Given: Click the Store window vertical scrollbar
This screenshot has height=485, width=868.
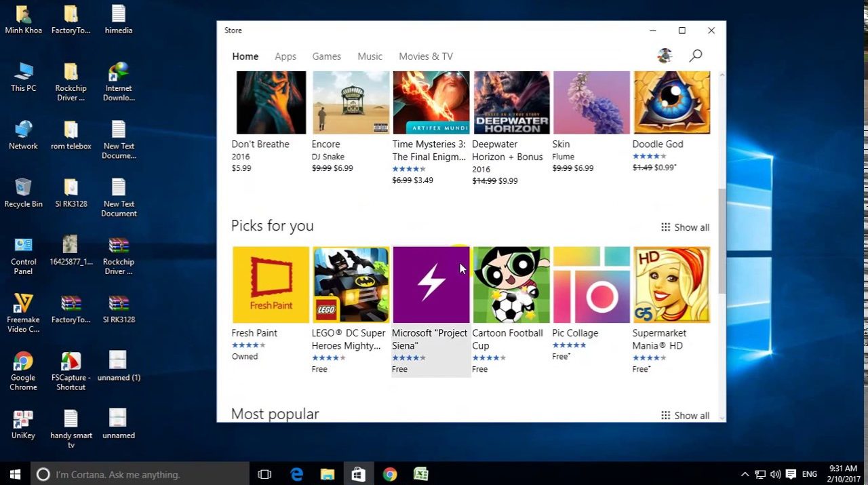Looking at the screenshot, I should (x=722, y=241).
